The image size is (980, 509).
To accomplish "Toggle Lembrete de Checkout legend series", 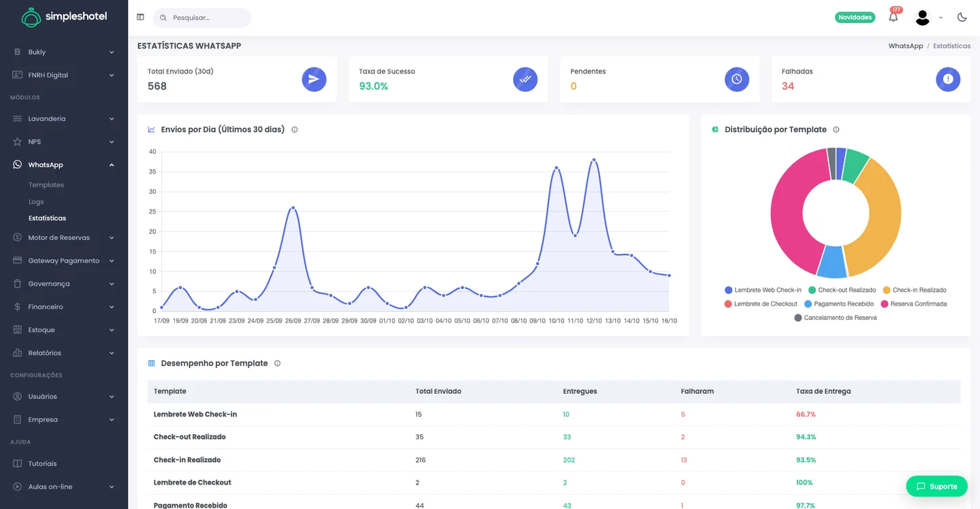I will tap(761, 304).
